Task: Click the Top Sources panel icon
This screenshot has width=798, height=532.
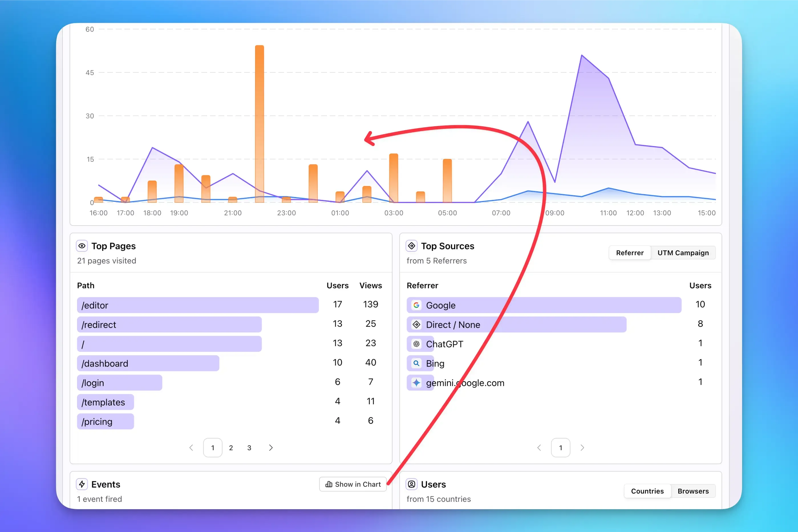Action: 411,246
